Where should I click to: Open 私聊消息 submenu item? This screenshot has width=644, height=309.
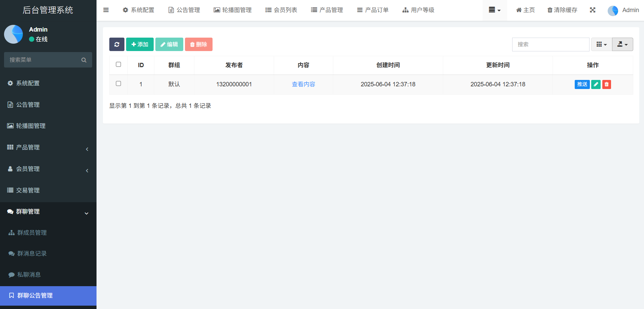coord(48,275)
